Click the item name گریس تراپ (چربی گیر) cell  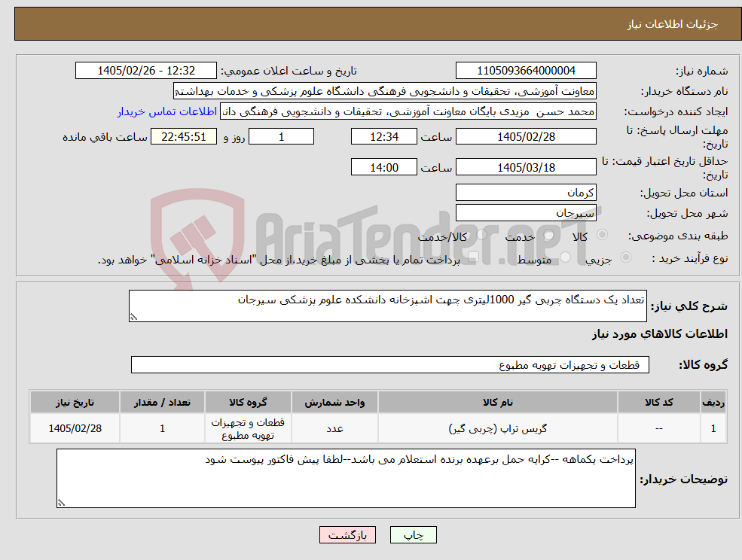[x=497, y=428]
